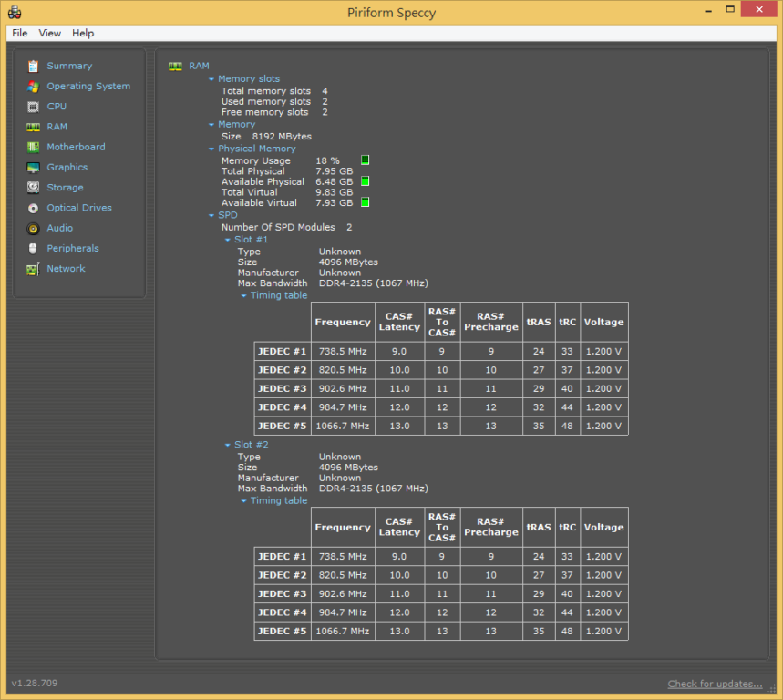783x700 pixels.
Task: Click the Optical Drives disc icon
Action: tap(33, 208)
